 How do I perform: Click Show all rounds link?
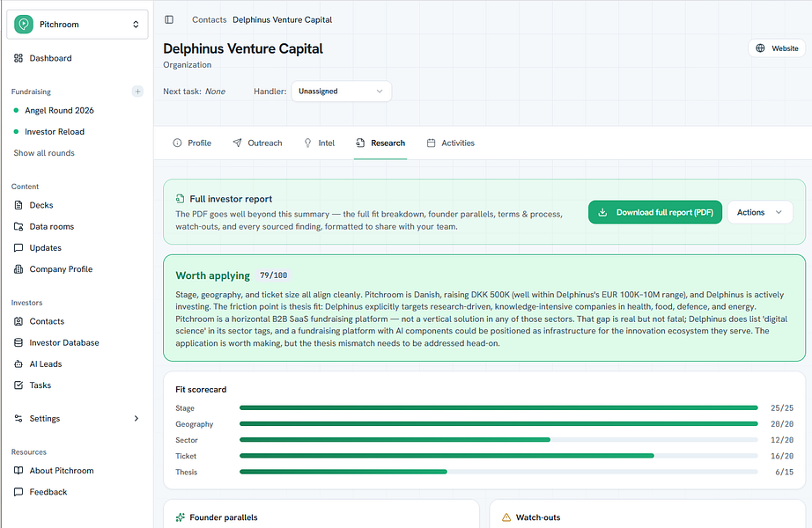click(44, 153)
